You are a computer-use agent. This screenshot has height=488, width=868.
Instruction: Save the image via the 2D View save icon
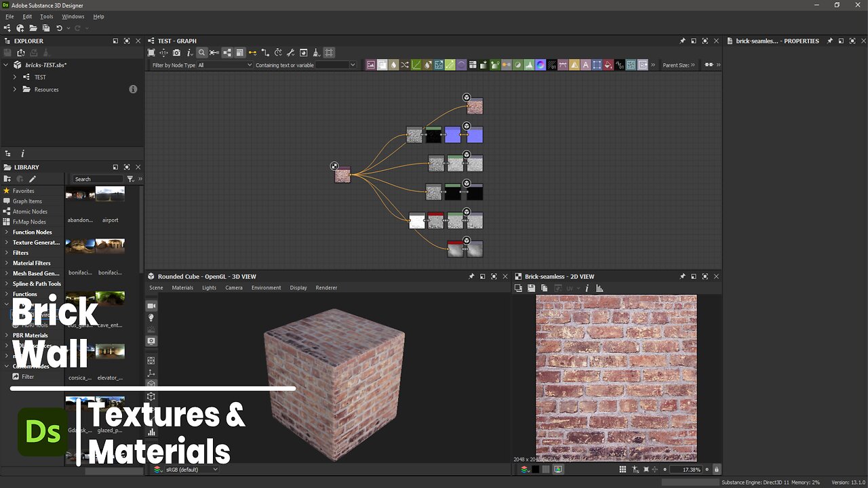coord(531,288)
